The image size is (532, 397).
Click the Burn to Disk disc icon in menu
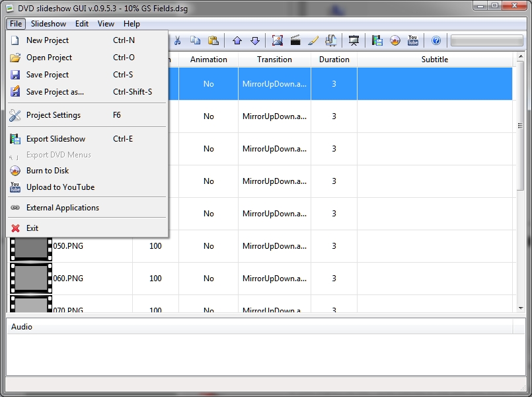[x=15, y=171]
